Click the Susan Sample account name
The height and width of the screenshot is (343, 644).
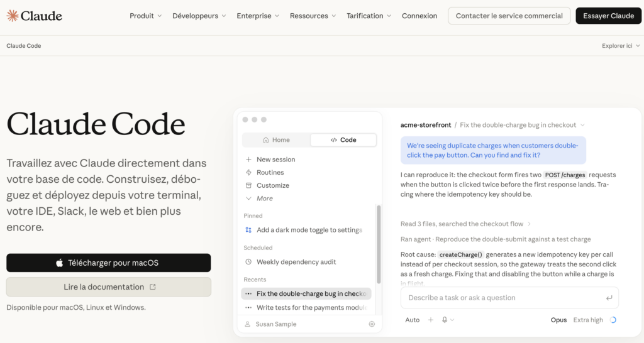tap(276, 324)
